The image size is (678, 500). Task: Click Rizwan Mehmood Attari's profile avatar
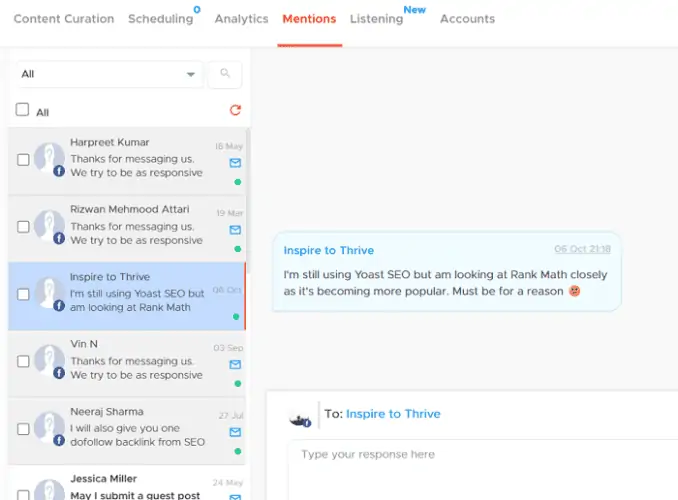[49, 226]
